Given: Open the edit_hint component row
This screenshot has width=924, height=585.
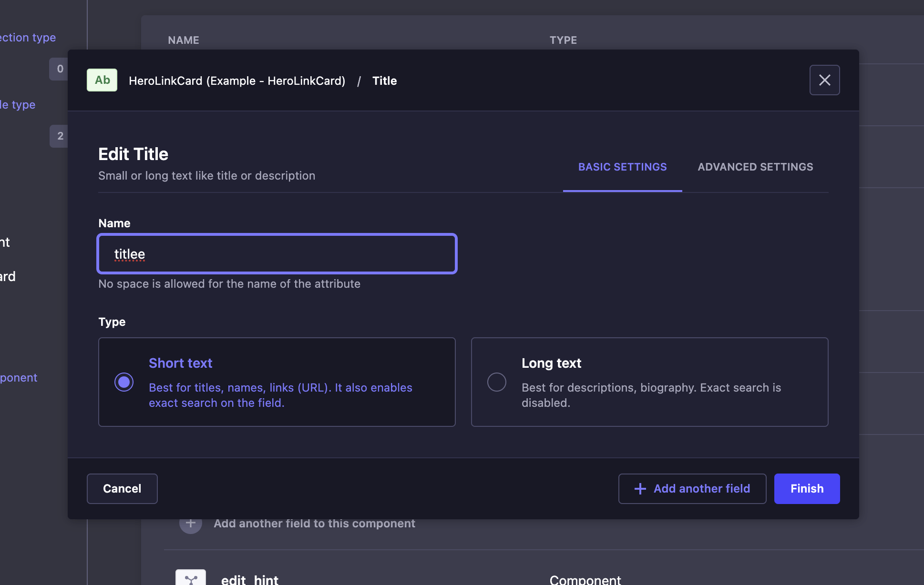Looking at the screenshot, I should tap(250, 579).
